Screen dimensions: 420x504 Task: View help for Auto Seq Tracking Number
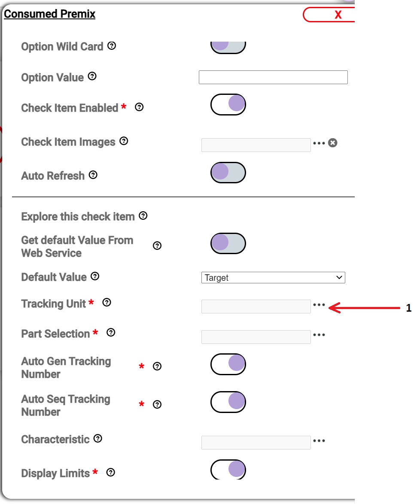pyautogui.click(x=157, y=404)
